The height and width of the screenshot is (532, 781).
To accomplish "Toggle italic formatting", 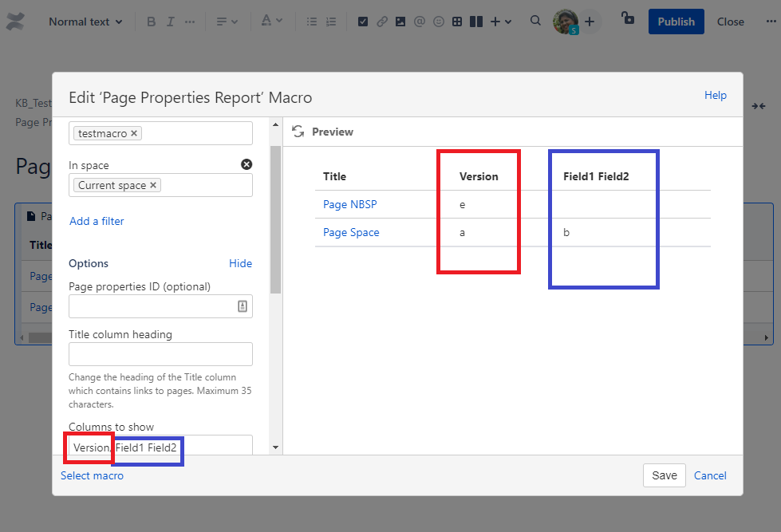I will tap(171, 22).
